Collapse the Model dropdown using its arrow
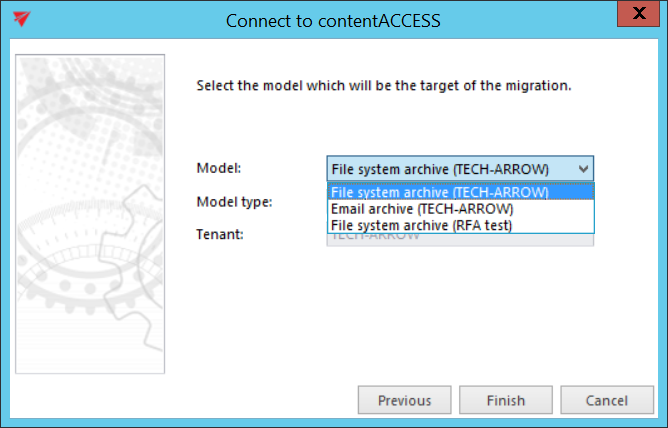668x428 pixels. [584, 168]
